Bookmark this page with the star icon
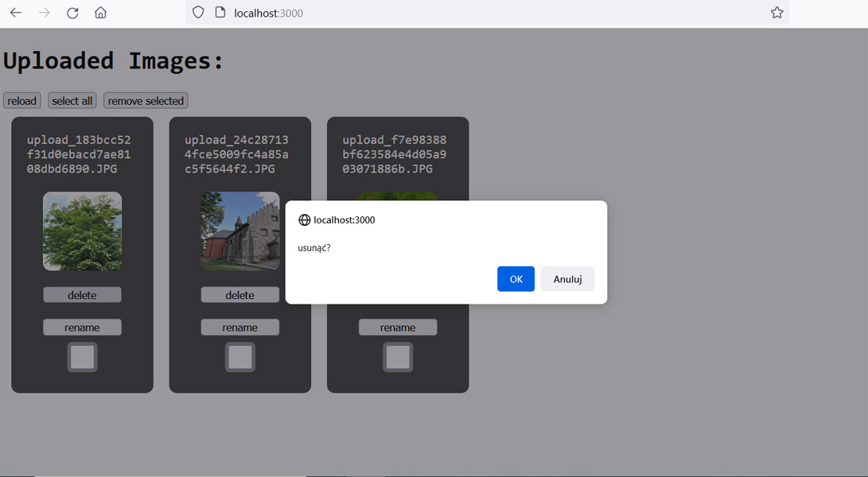 coord(777,13)
